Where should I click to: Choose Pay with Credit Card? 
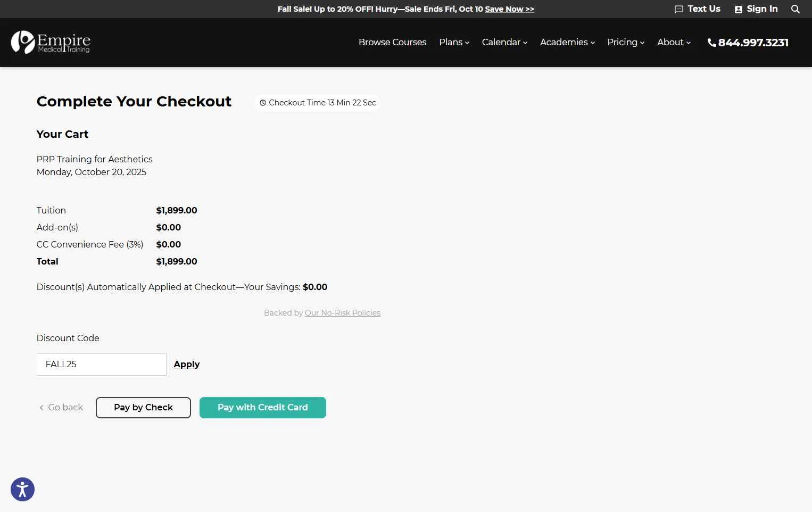[263, 408]
